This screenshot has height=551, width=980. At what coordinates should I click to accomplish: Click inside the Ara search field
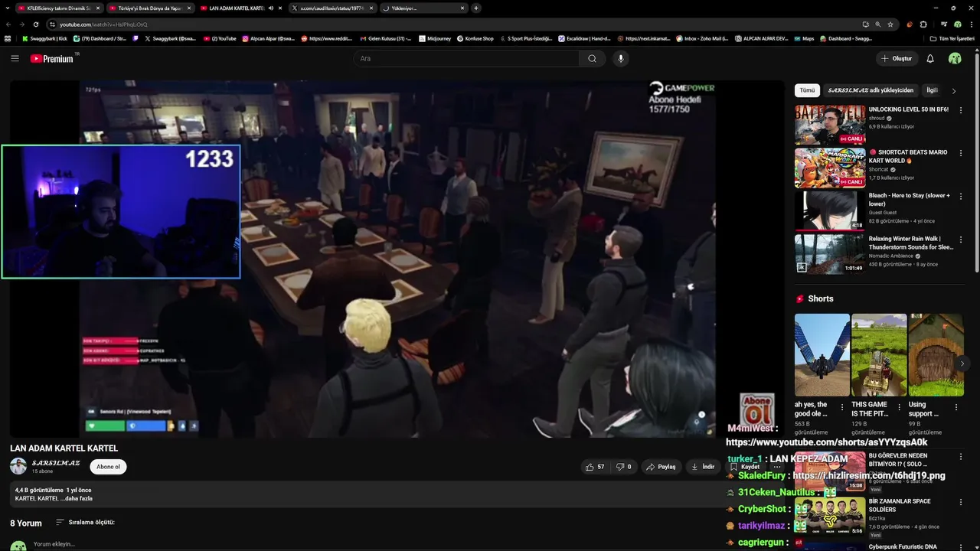pos(467,58)
